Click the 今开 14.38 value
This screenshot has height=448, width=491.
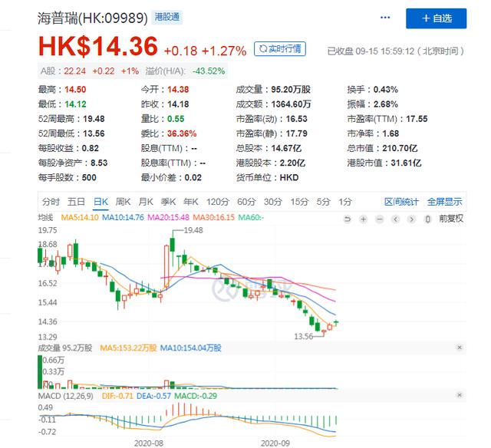[178, 90]
